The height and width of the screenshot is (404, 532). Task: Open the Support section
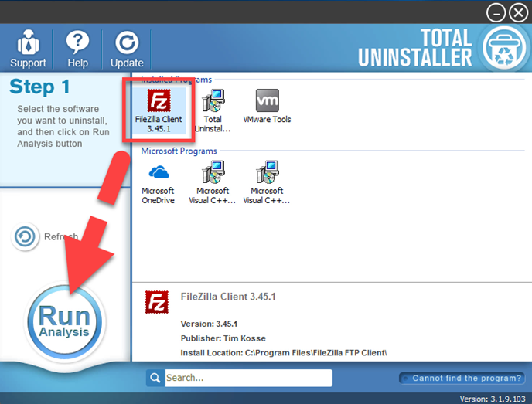[28, 49]
